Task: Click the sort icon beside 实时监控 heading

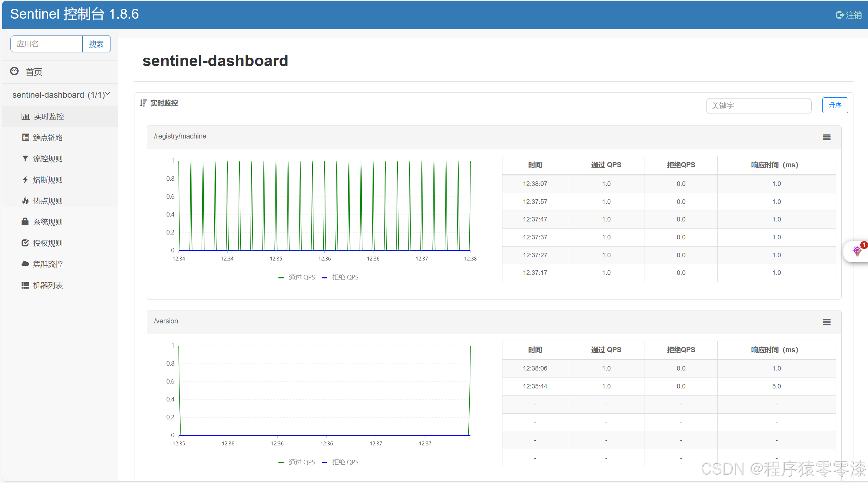Action: [143, 103]
